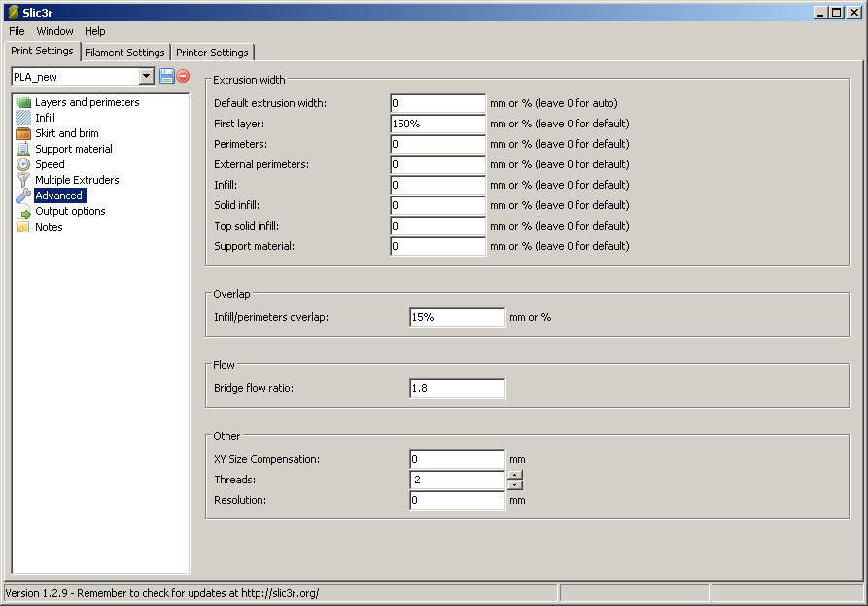Select the Layers and perimeters icon
The width and height of the screenshot is (868, 606).
point(24,102)
